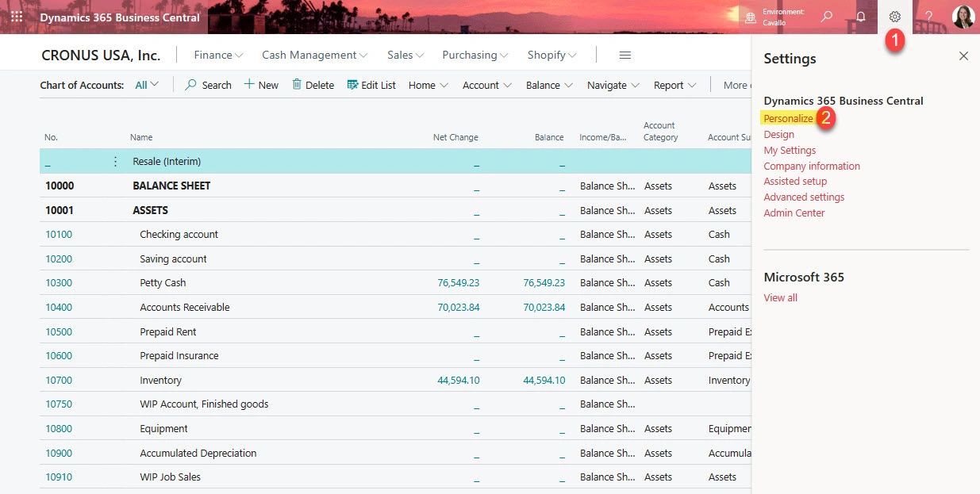
Task: Open account 10300 Petty Cash
Action: click(x=60, y=282)
